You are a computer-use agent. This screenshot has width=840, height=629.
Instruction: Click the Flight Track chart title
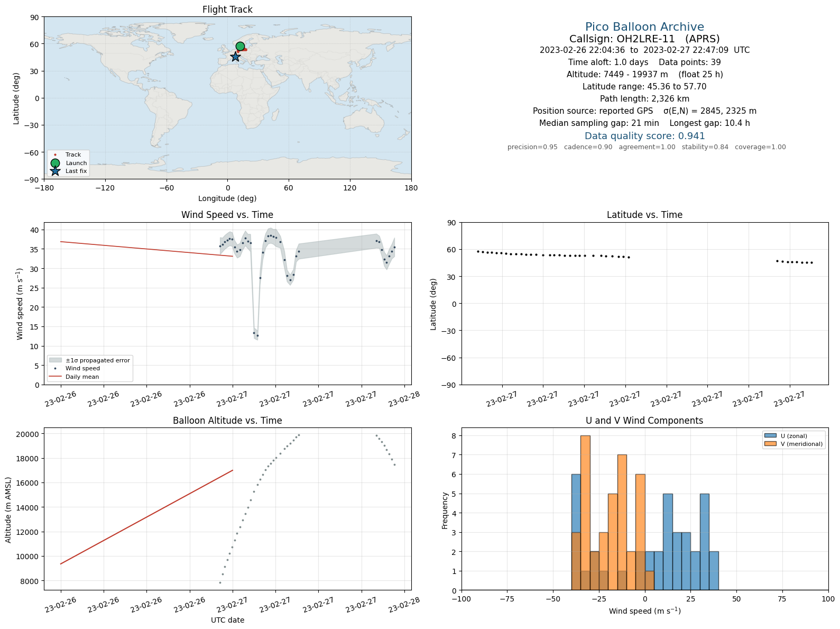tap(227, 10)
